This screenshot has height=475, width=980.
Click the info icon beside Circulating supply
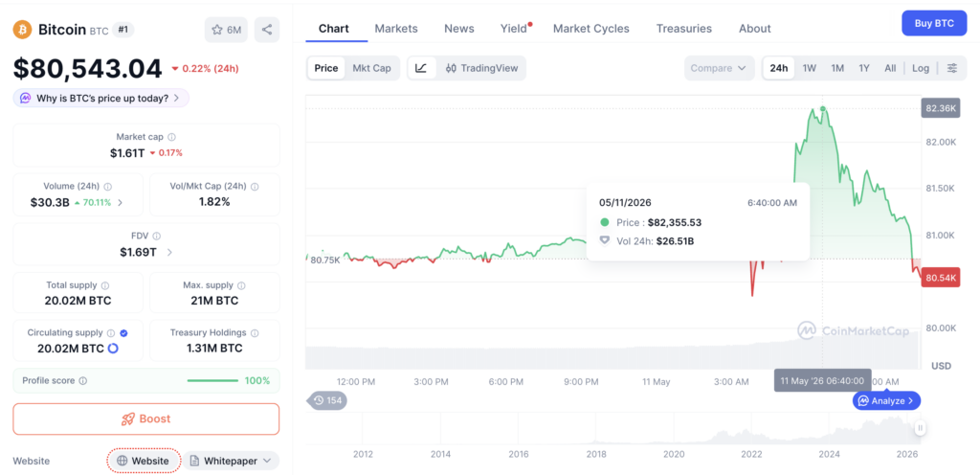point(111,333)
